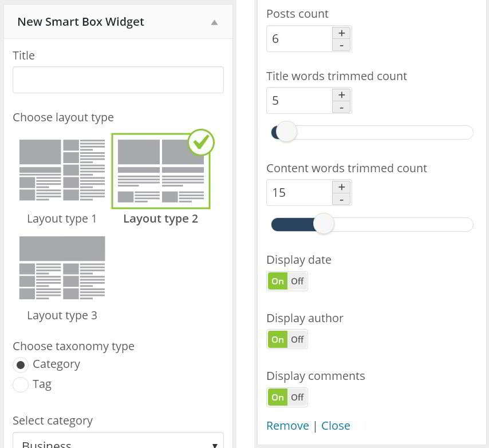
Task: Switch off Display comments
Action: coord(297,397)
